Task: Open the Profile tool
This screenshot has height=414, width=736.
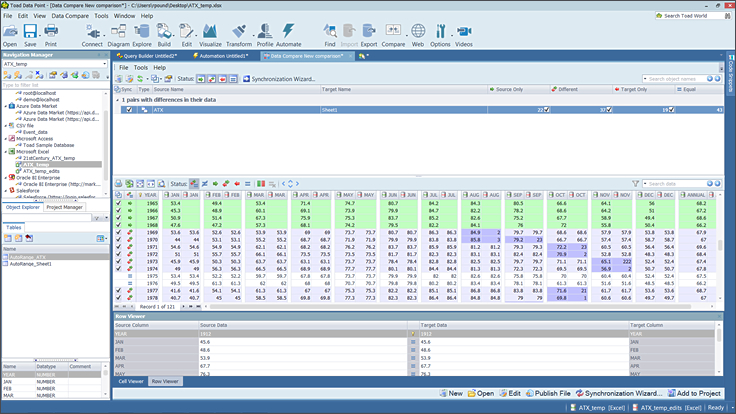Action: coord(265,35)
